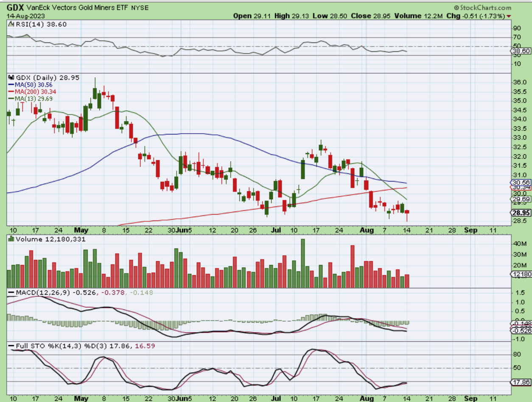The height and width of the screenshot is (402, 532).
Task: Click the 12180 volume axis tag
Action: pos(521,274)
